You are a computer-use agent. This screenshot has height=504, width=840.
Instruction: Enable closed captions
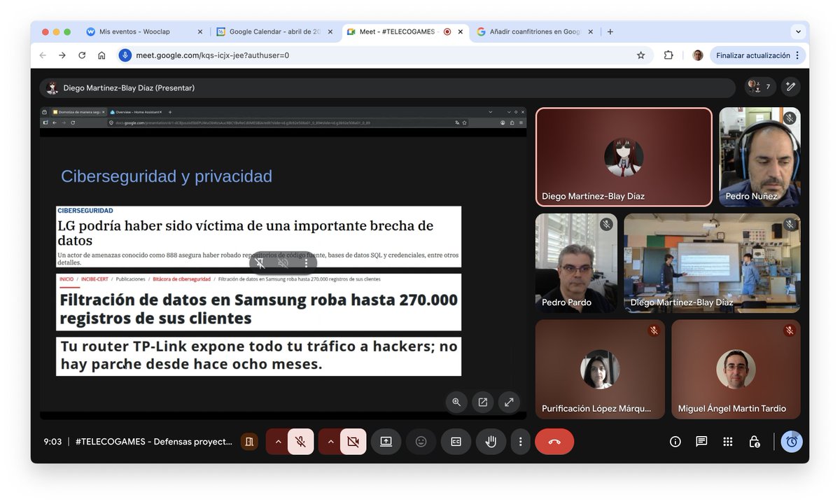click(x=456, y=442)
